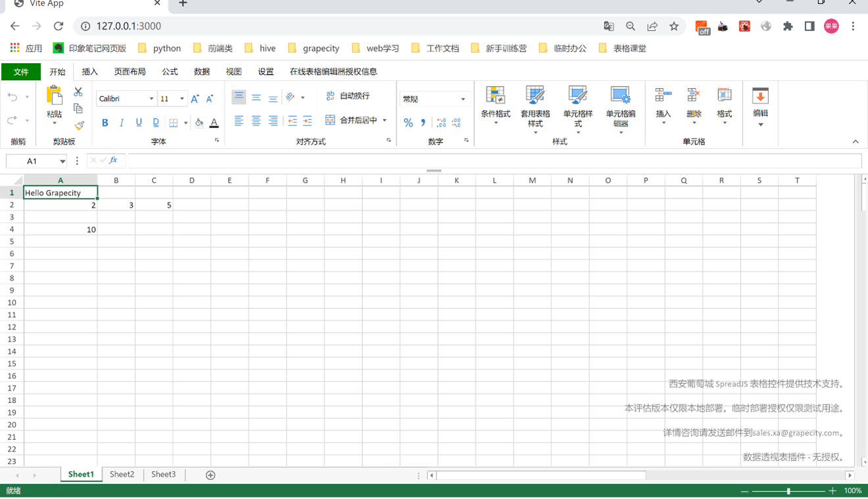Click the 合并后居中 merge button
This screenshot has width=868, height=499.
352,120
